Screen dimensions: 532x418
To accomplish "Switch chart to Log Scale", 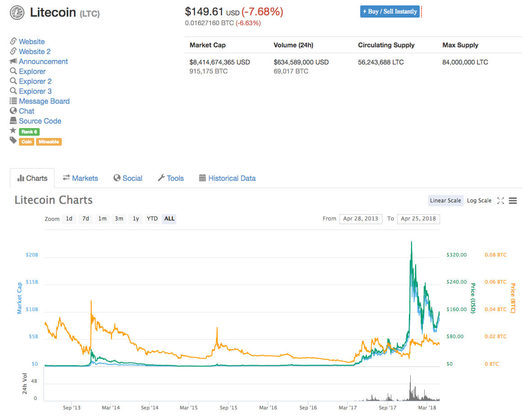I will (479, 201).
